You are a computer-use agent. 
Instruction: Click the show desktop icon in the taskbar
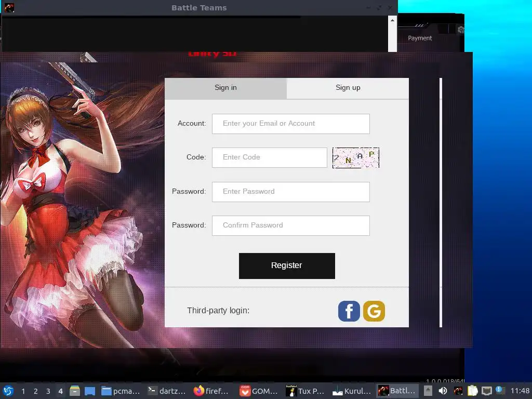(x=89, y=391)
